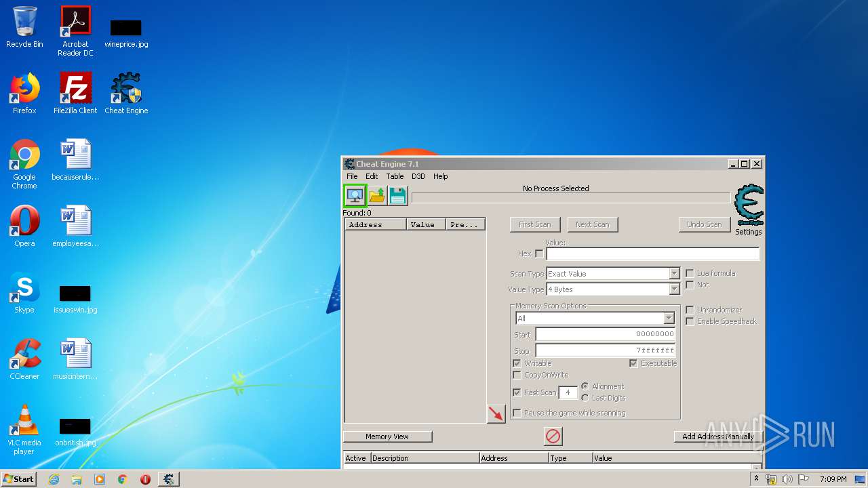Copy selected addresses with red arrow
Screen dimensions: 868x488
(x=496, y=413)
